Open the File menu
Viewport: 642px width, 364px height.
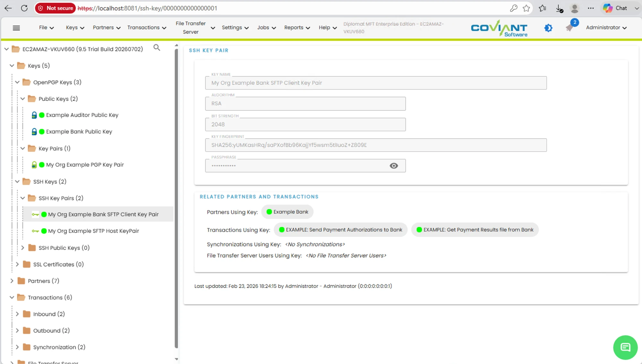tap(46, 28)
